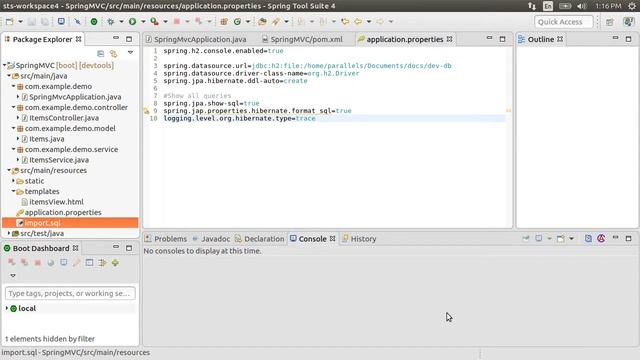This screenshot has height=360, width=640.
Task: Click the Boot Dashboard filters icon
Action: [102, 262]
